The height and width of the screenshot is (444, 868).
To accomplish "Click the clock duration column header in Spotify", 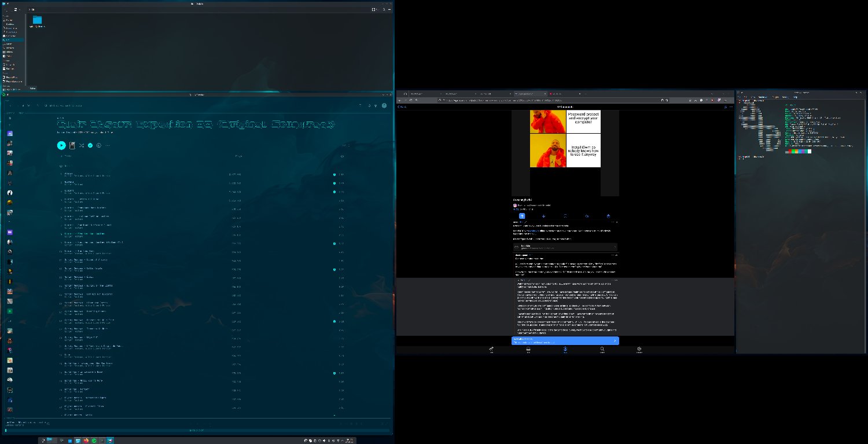I will point(342,156).
